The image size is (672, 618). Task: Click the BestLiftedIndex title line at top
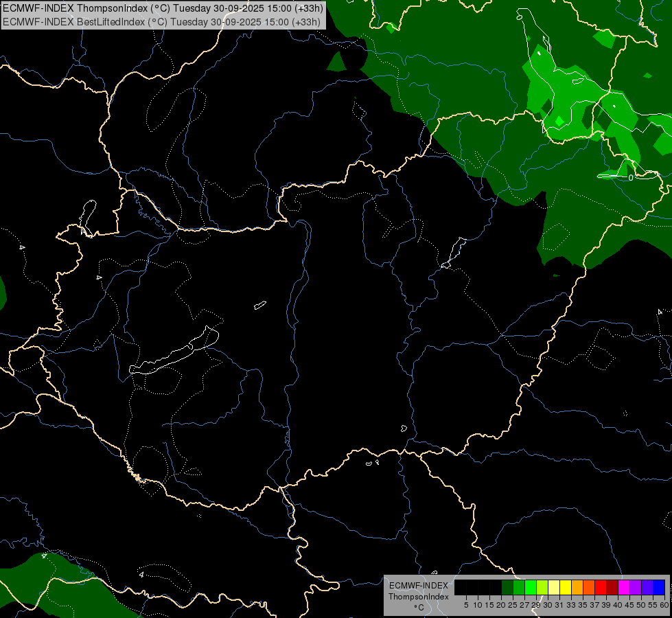click(x=161, y=21)
